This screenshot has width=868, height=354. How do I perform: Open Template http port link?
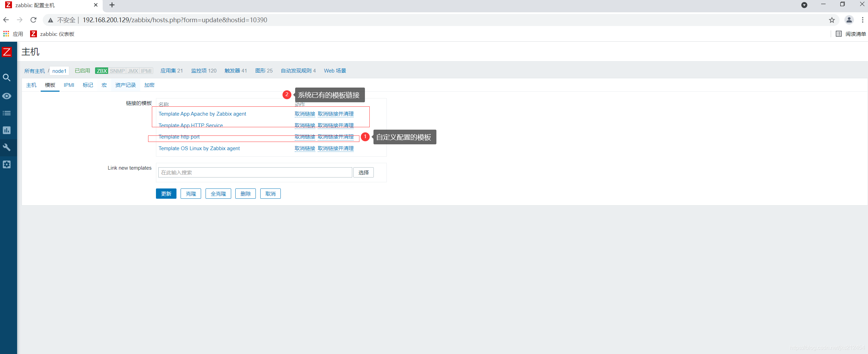[x=179, y=137]
